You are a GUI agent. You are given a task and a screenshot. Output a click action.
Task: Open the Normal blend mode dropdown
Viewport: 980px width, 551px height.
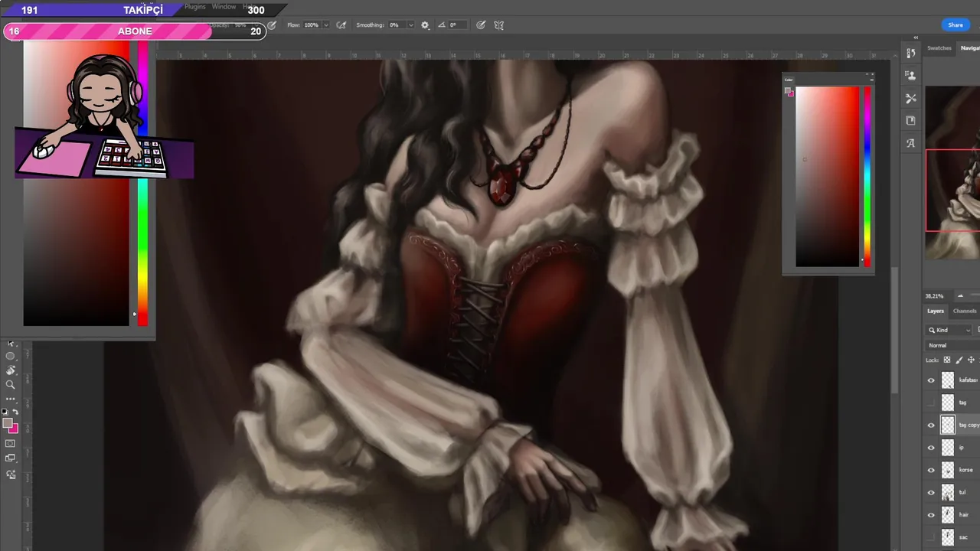pyautogui.click(x=952, y=345)
